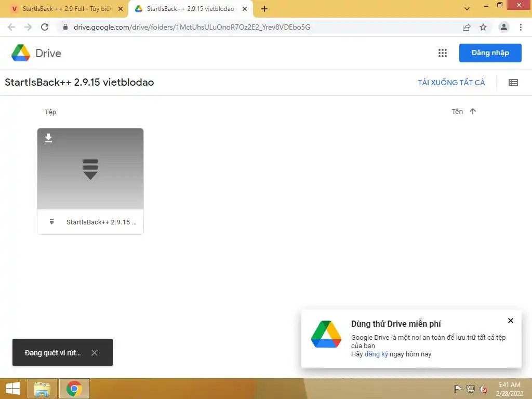Click the muted volume tray icon
The image size is (532, 399).
[x=483, y=389]
